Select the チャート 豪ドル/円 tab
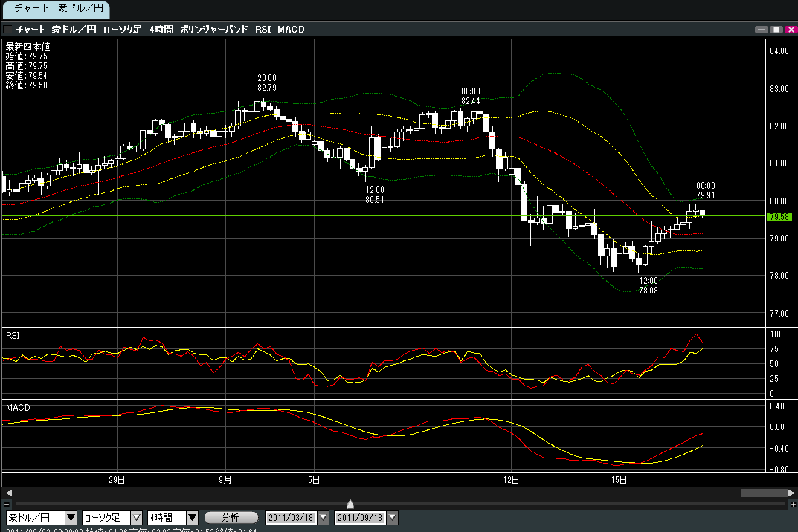The image size is (798, 532). (x=55, y=9)
